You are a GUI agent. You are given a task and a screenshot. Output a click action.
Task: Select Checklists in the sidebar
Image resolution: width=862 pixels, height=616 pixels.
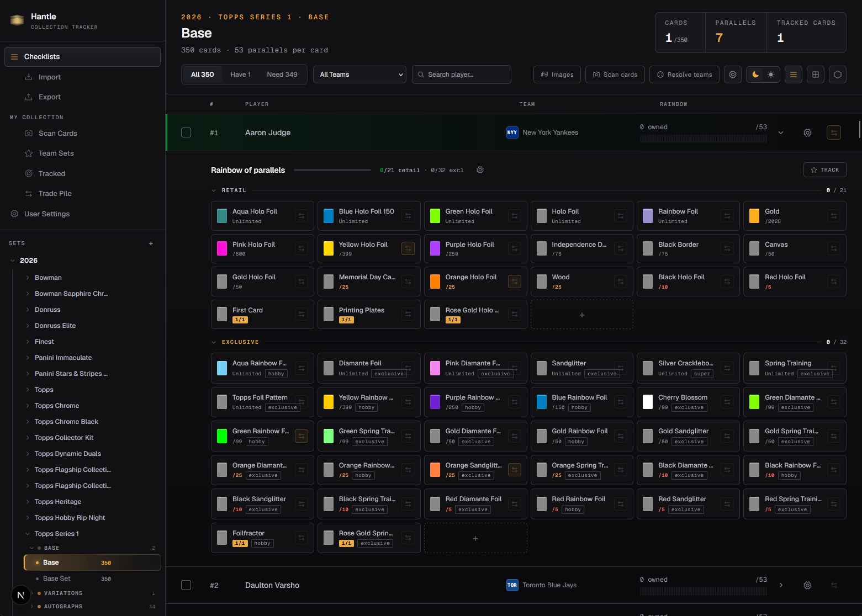click(82, 57)
